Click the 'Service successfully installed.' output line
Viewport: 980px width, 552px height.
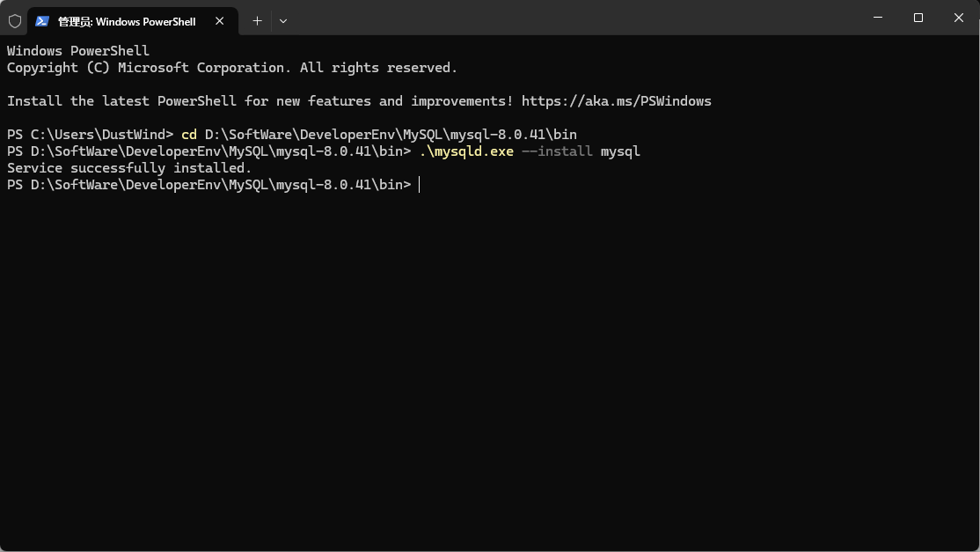click(129, 168)
